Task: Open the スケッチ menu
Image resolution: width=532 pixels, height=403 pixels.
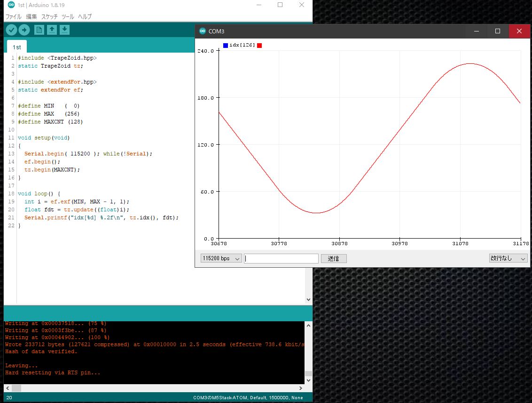Action: point(49,16)
